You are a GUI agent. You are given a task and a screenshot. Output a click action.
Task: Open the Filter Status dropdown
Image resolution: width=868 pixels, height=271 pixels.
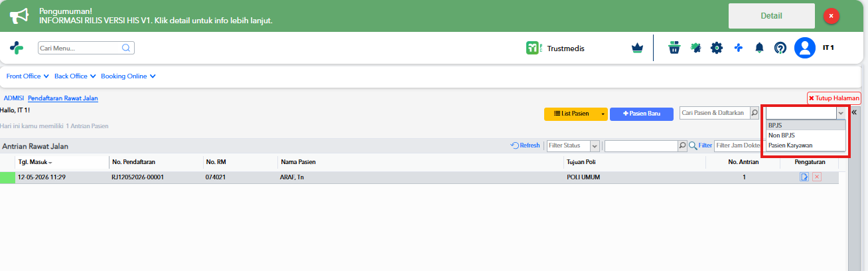click(x=573, y=145)
